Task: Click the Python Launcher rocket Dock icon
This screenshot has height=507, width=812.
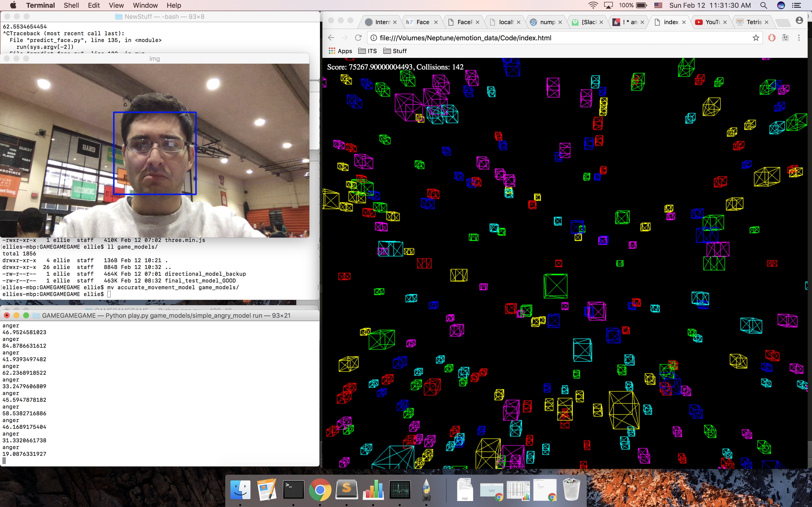Action: click(426, 490)
